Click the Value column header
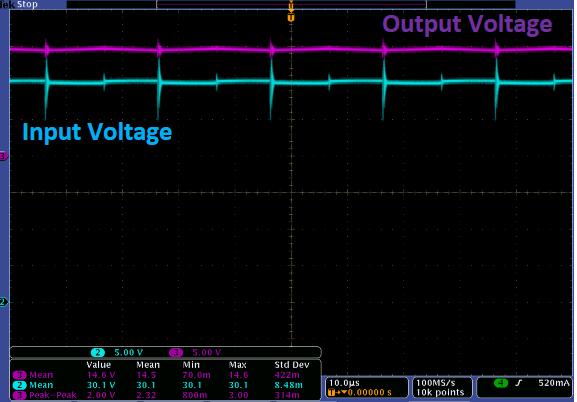This screenshot has height=402, width=577. point(98,365)
